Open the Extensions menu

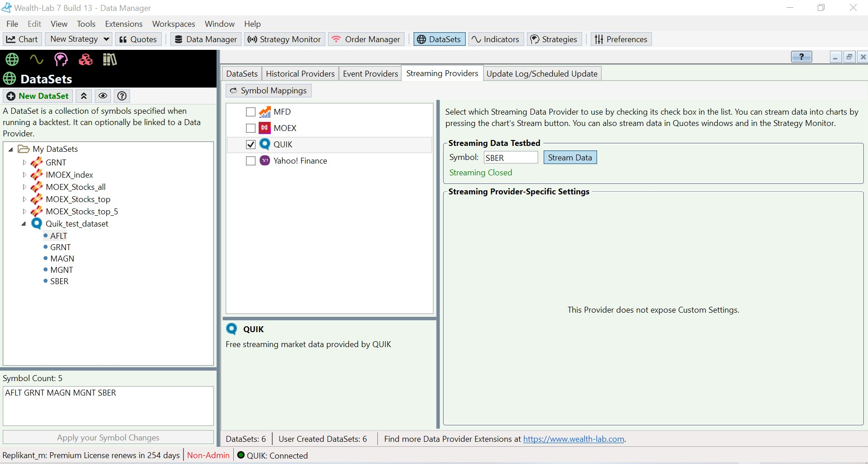point(124,24)
